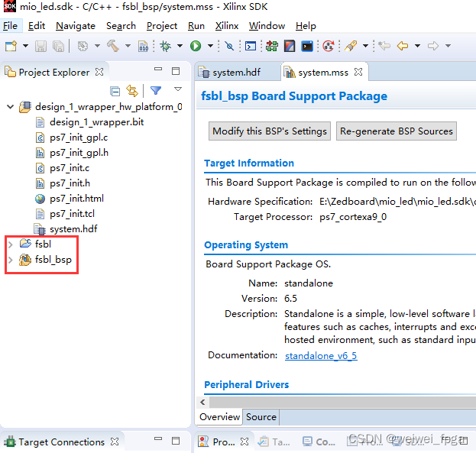Image resolution: width=476 pixels, height=453 pixels.
Task: Switch to the Overview tab
Action: pos(219,417)
